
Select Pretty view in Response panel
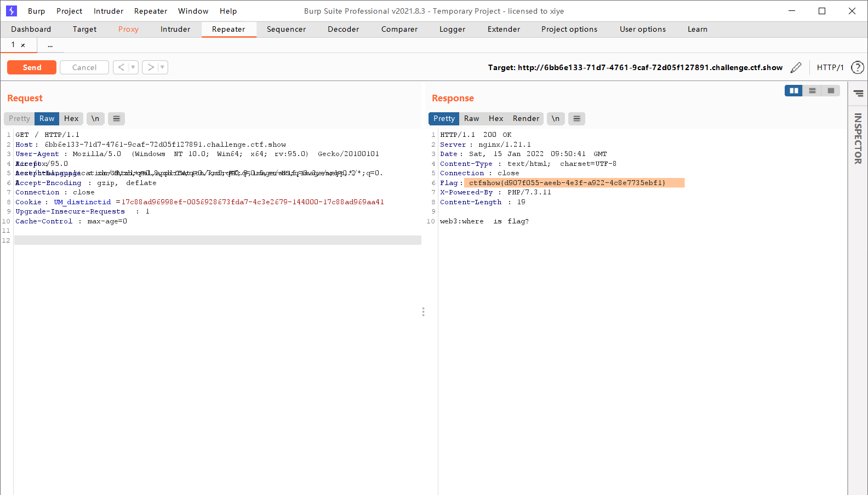coord(444,118)
